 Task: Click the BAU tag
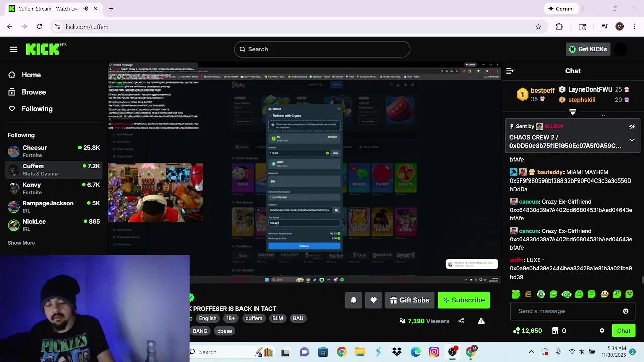[x=298, y=318]
